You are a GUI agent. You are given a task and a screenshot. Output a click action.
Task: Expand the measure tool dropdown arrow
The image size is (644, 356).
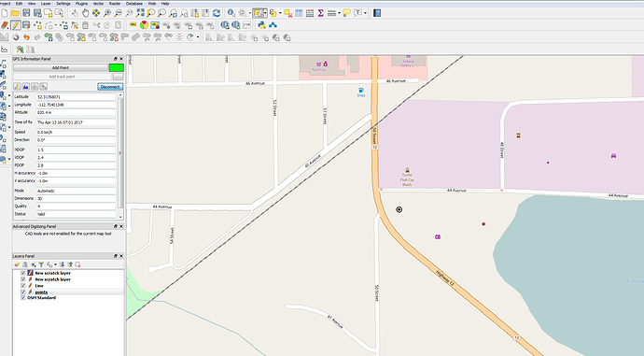(339, 13)
